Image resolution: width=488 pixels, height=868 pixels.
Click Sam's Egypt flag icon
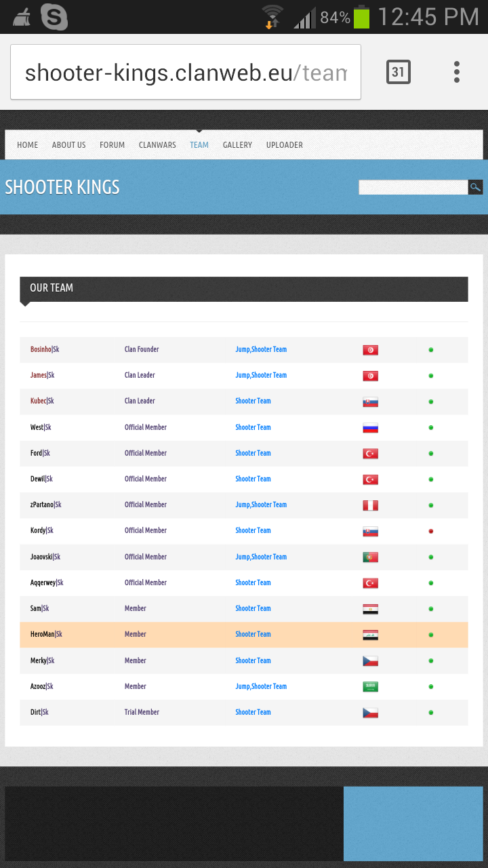pyautogui.click(x=370, y=609)
